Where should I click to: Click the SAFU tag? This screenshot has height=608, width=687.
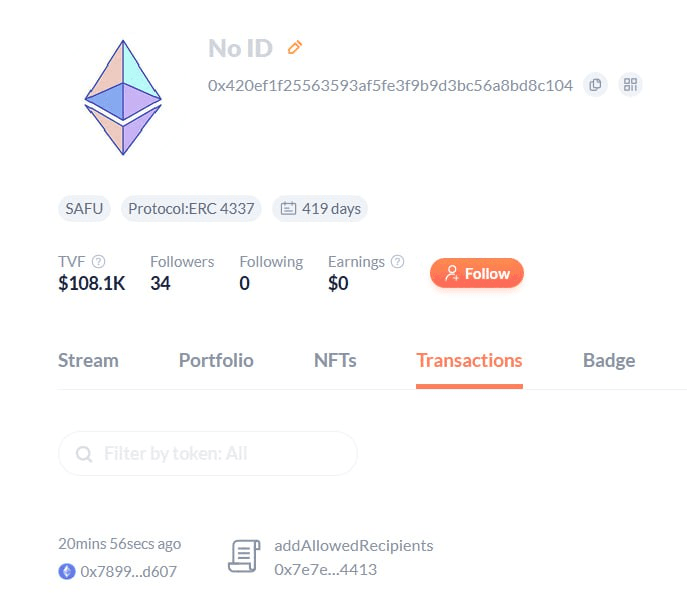85,209
